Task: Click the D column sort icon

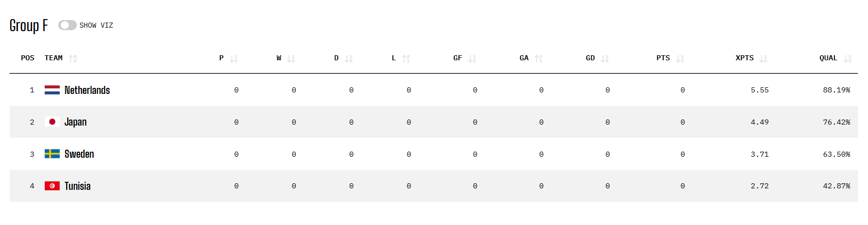Action: [x=348, y=58]
